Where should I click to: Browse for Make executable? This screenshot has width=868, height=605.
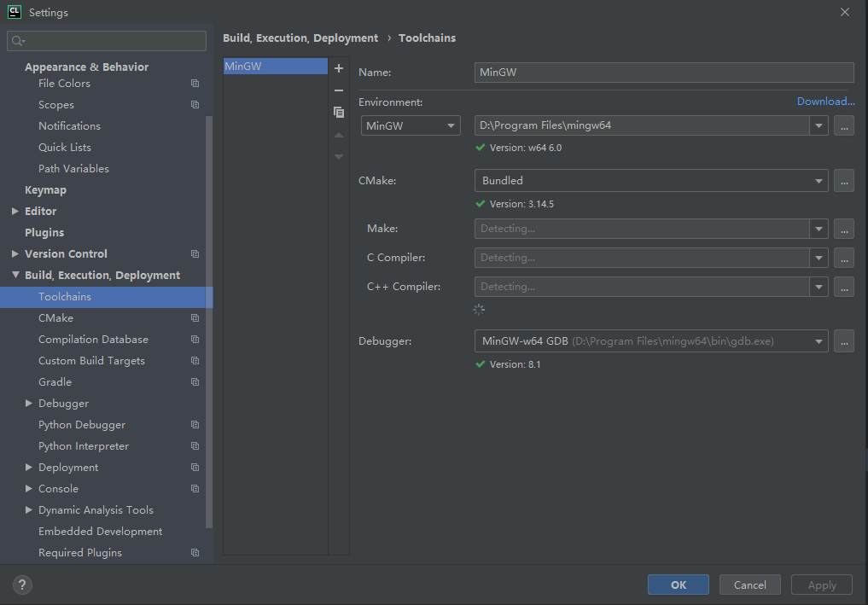click(x=843, y=229)
